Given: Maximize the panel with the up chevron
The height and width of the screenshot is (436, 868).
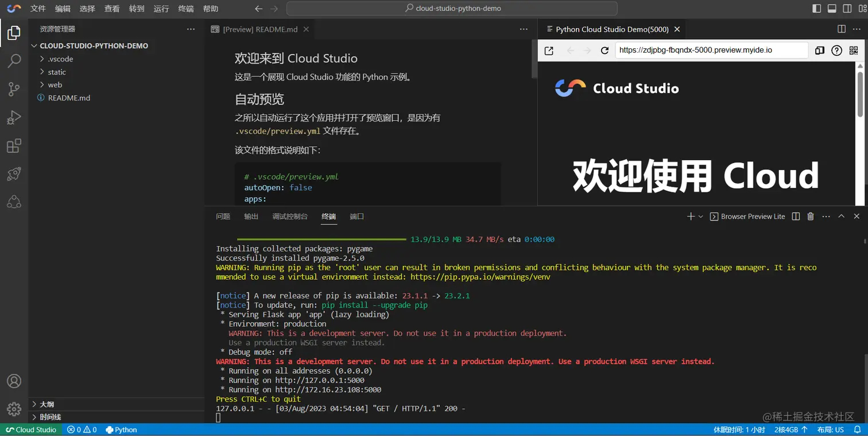Looking at the screenshot, I should click(x=841, y=217).
